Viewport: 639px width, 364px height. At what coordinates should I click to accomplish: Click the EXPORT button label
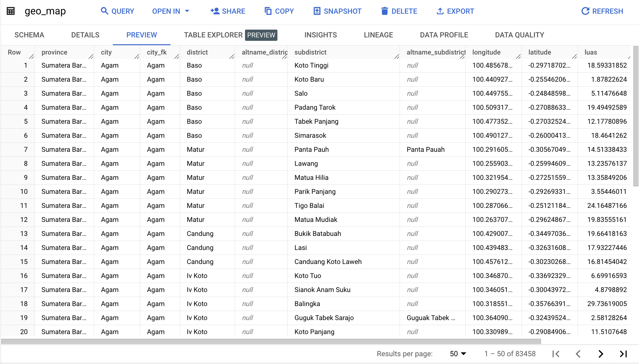click(460, 11)
